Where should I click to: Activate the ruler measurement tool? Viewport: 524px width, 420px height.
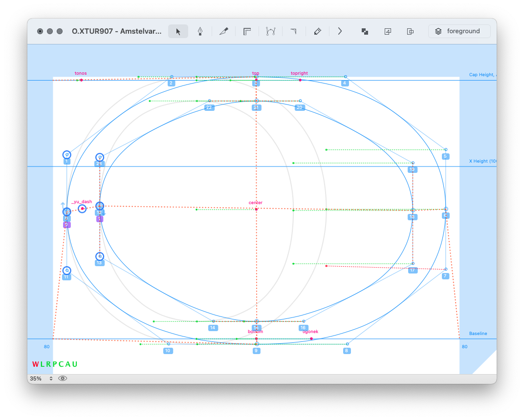tap(247, 31)
